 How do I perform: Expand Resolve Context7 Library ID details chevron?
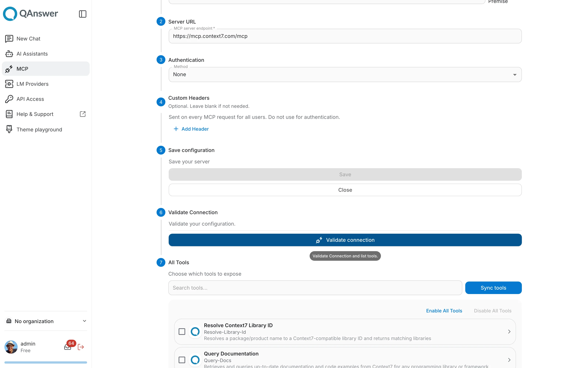[509, 332]
